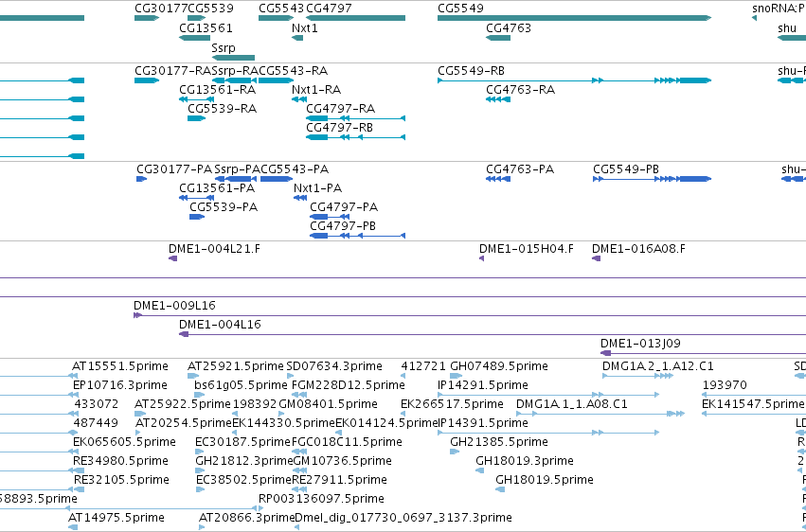806x532 pixels.
Task: Select the CG5549-PB protein label
Action: 626,168
